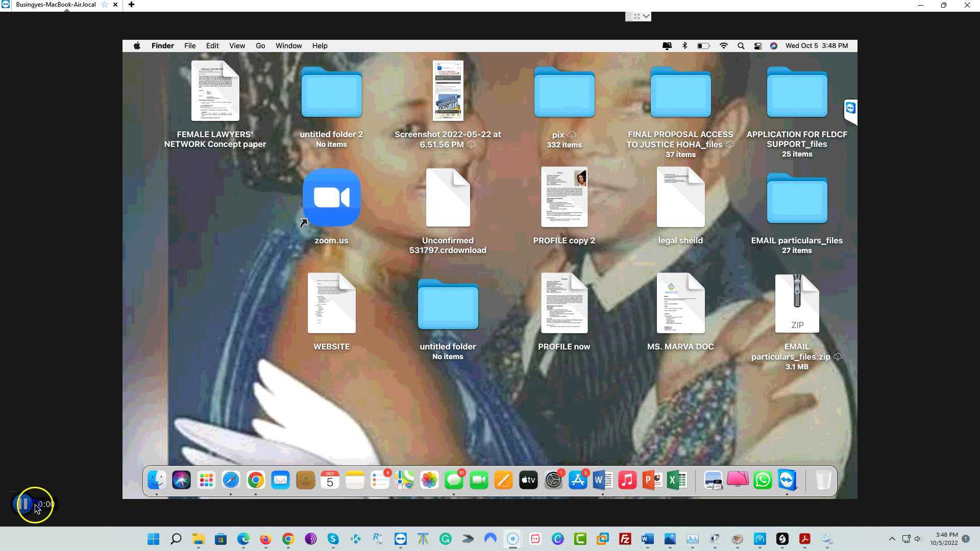The height and width of the screenshot is (551, 980).
Task: Expand the TeamViewer side panel tab
Action: tap(850, 108)
